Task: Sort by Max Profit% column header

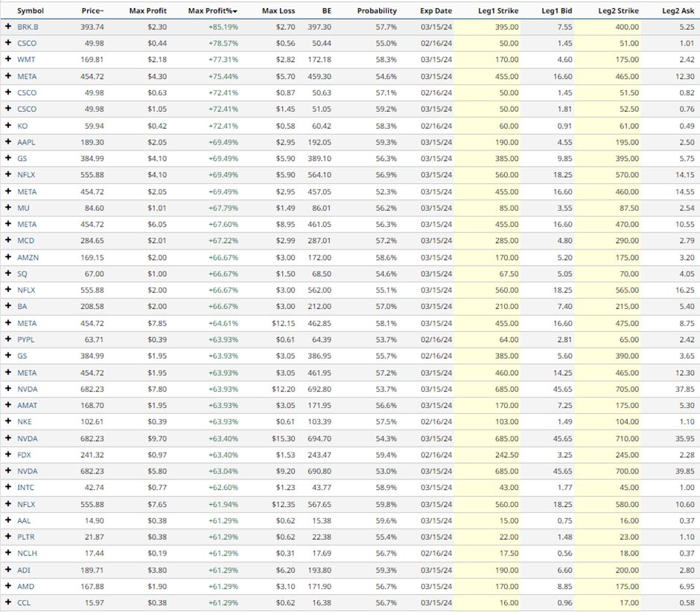Action: [x=212, y=10]
